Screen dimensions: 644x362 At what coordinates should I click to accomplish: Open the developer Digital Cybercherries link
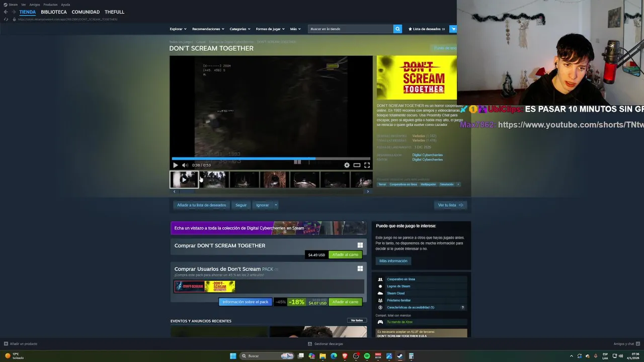click(428, 155)
